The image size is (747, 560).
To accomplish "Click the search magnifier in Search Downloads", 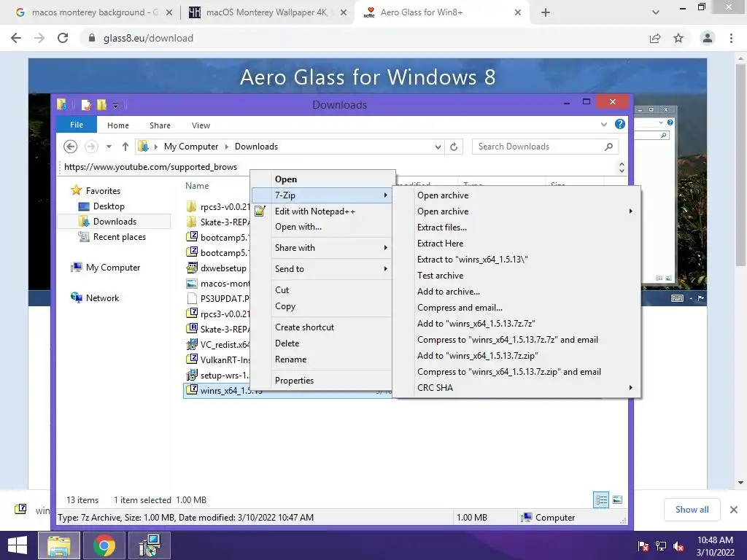I will tap(609, 147).
